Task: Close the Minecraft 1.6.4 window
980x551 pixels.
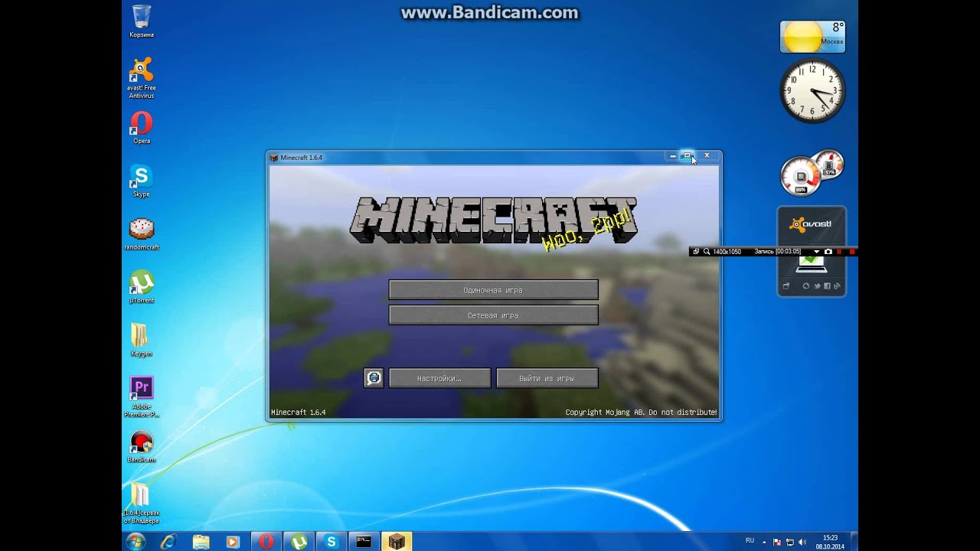Action: tap(707, 156)
